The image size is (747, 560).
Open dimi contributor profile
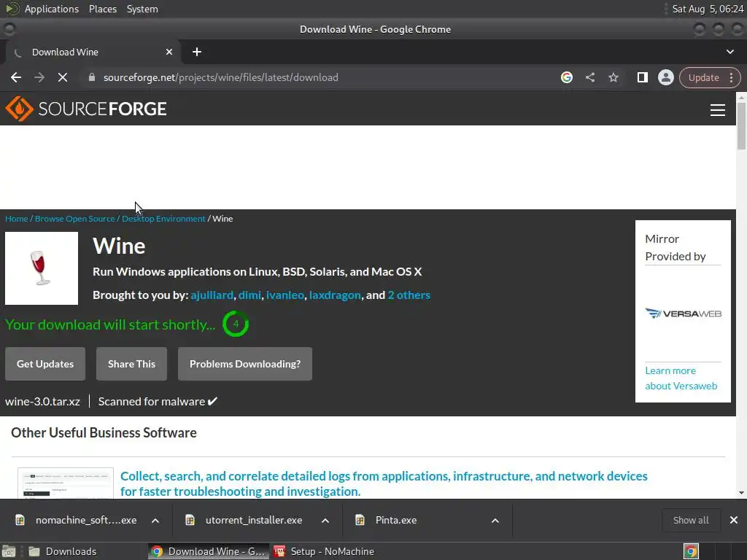click(x=249, y=295)
